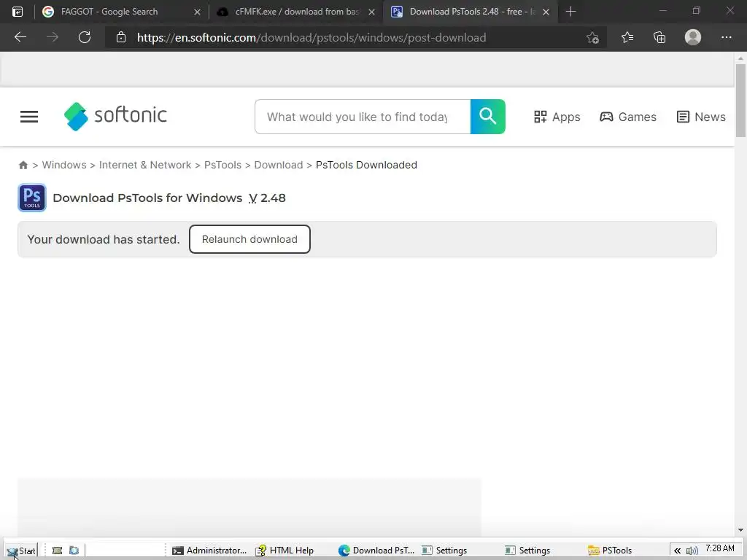Reload the Softonic page

coord(85,37)
